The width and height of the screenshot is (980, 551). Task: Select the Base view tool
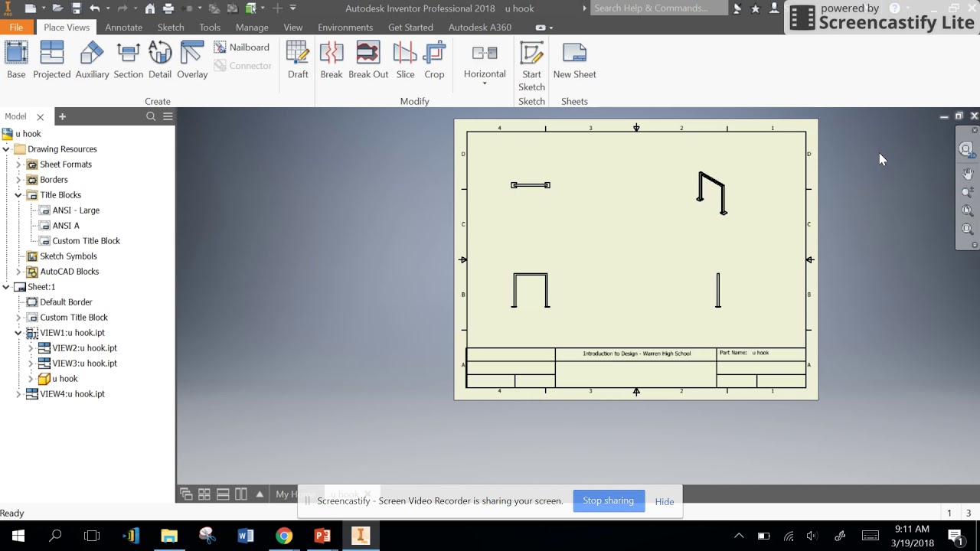click(x=16, y=60)
